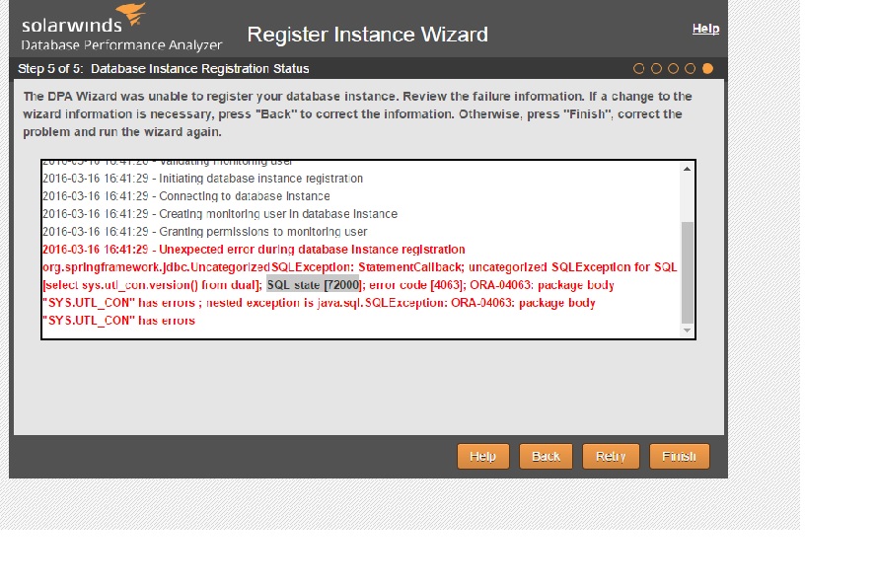Screen dimensions: 878x588
Task: Select the first step indicator circle
Action: (639, 69)
